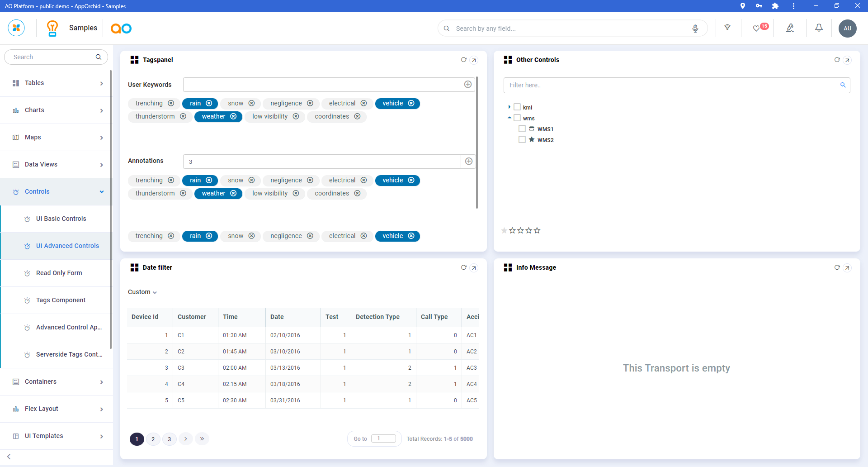Select Tags Component menu item
This screenshot has width=868, height=467.
click(x=61, y=300)
